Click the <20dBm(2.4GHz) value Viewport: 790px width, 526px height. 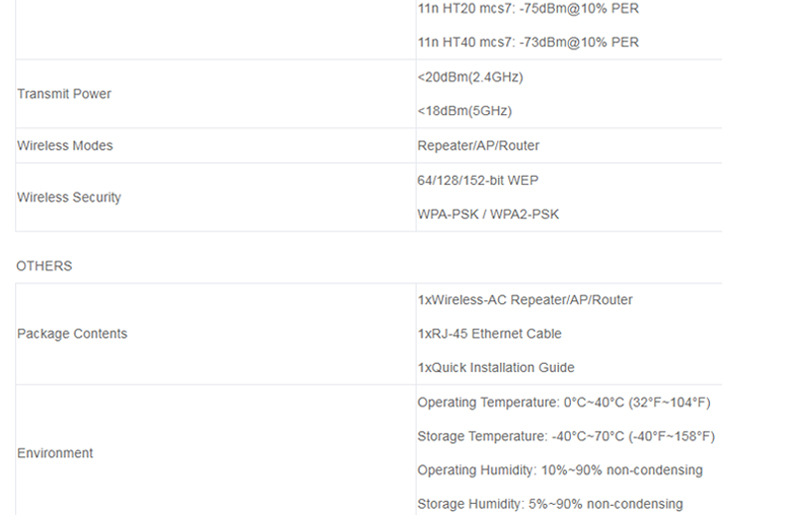click(x=470, y=77)
